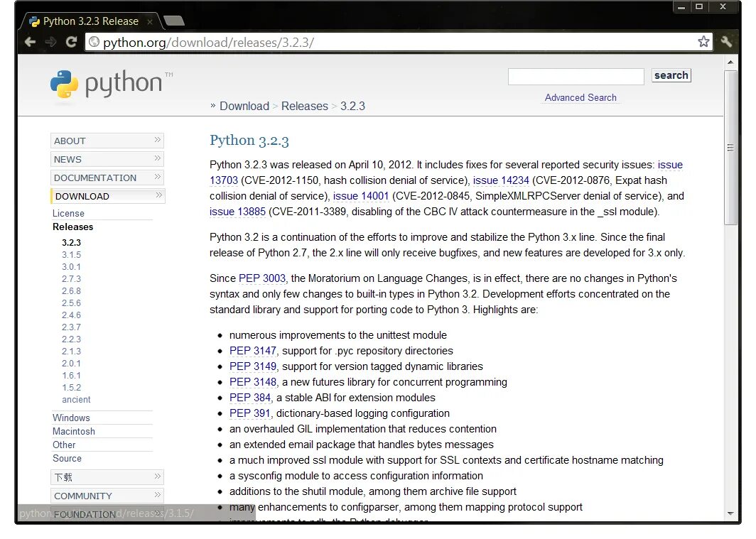Close the Python 3.2.3 Release tab
Image resolution: width=756 pixels, height=539 pixels.
(150, 22)
